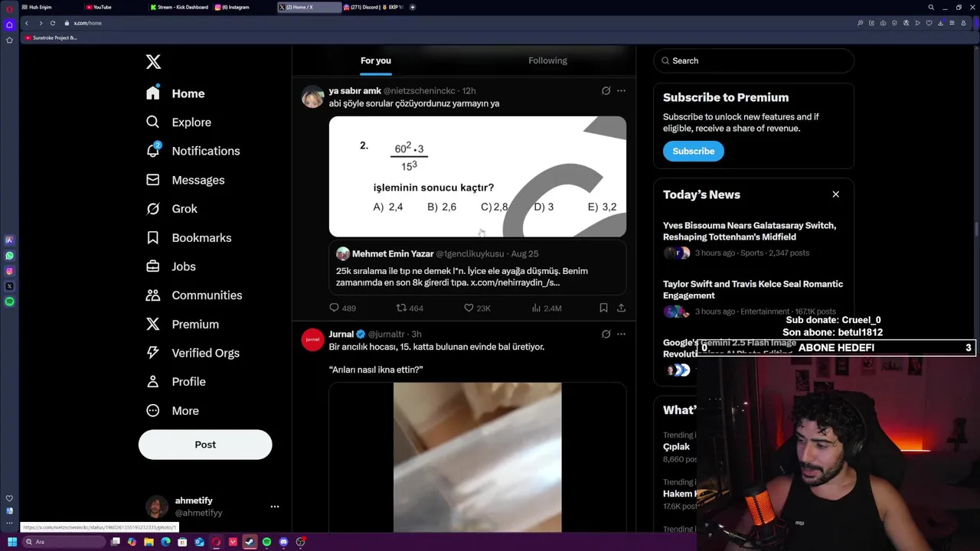Click the Subscribe button

click(x=693, y=151)
